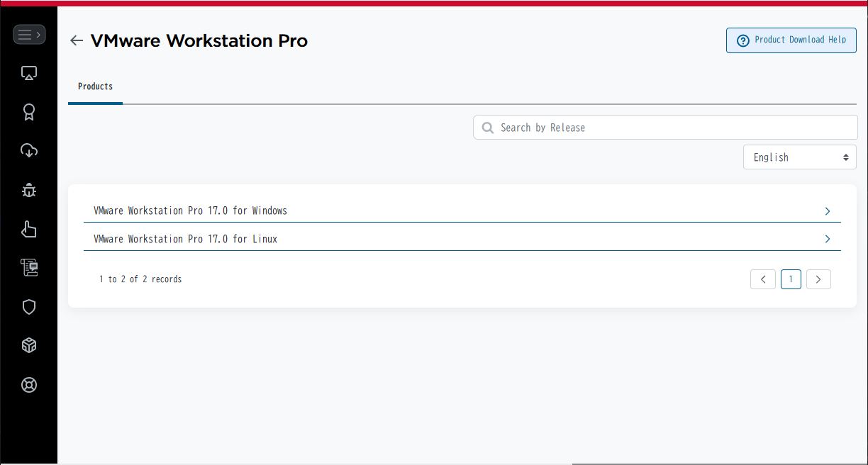Click the Search by Release field
Image resolution: width=868 pixels, height=465 pixels.
[x=665, y=128]
